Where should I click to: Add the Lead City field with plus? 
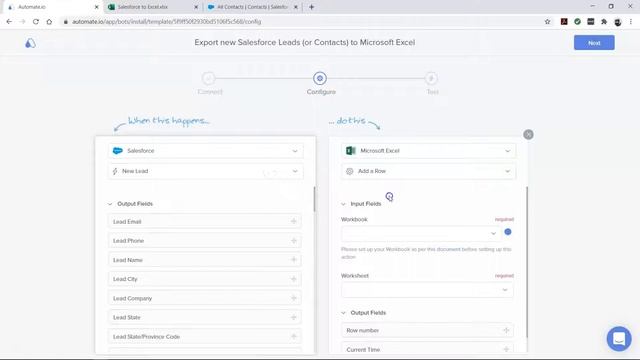pyautogui.click(x=293, y=279)
